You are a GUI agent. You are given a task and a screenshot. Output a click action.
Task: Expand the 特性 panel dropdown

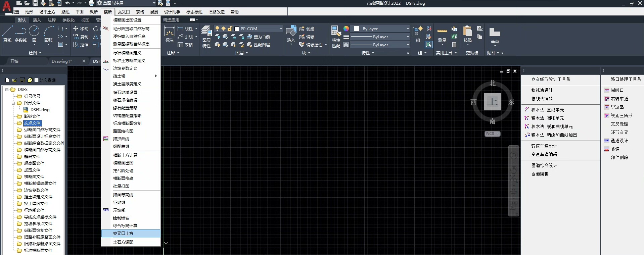(368, 53)
